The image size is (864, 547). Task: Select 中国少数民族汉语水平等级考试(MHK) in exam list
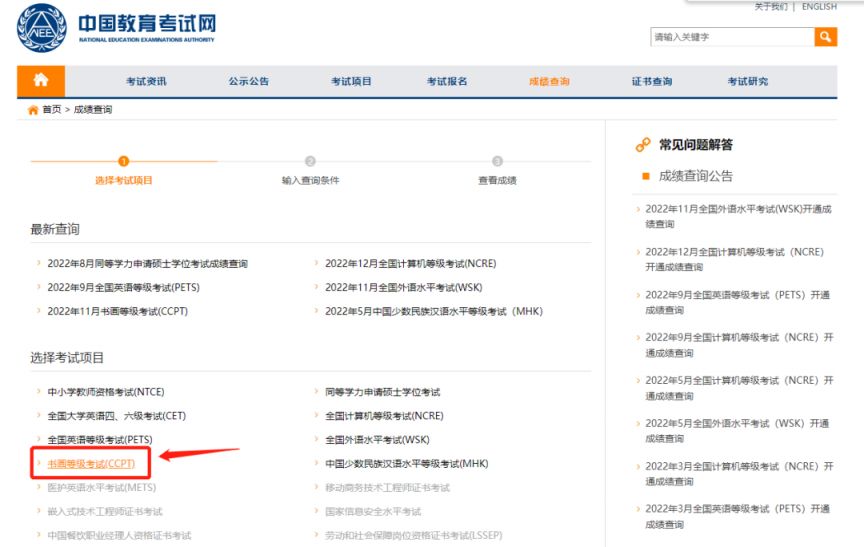tap(407, 464)
